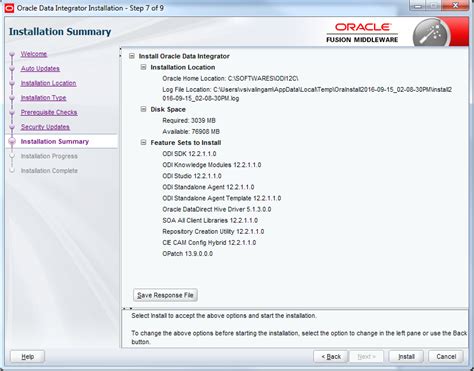
Task: Select CIE CAM Config Hybrid row
Action: (209, 242)
